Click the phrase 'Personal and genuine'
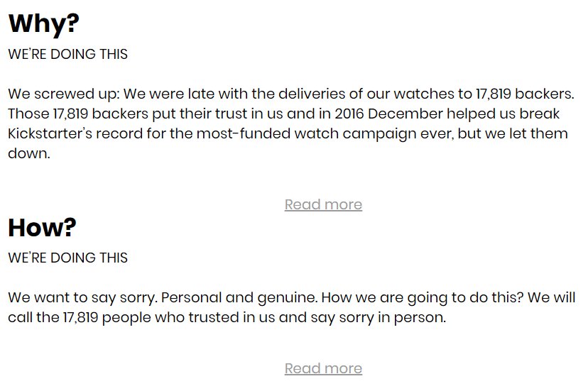The height and width of the screenshot is (391, 588). [x=239, y=298]
